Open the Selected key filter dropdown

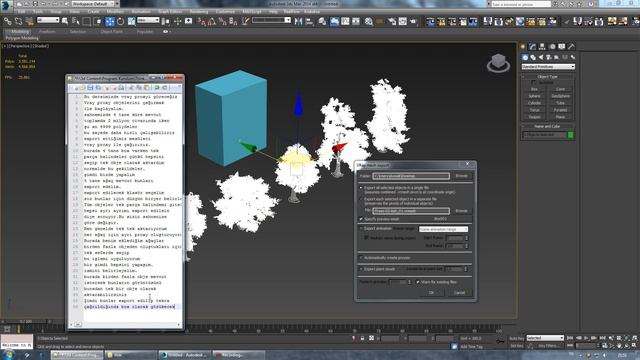click(545, 338)
